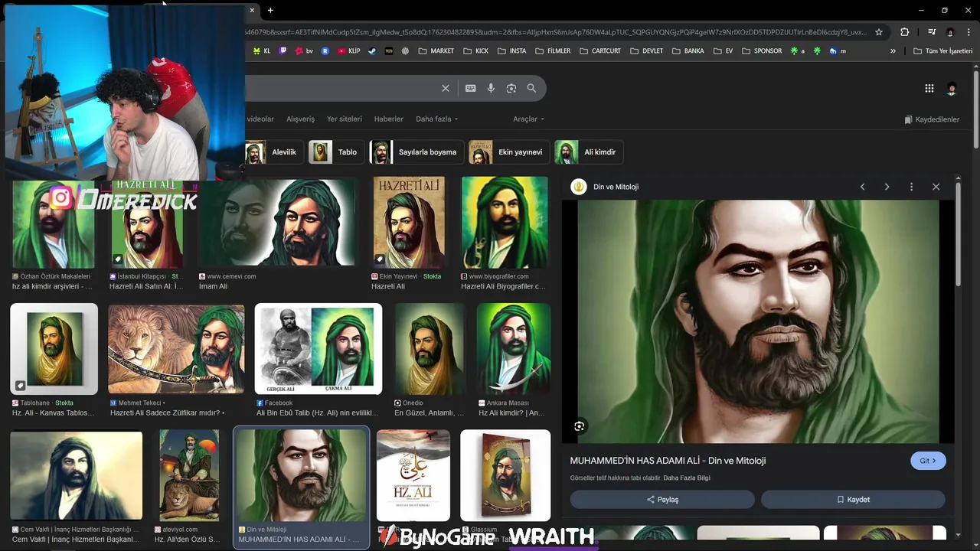Screen dimensions: 980x551
Task: Select the Ekin yayınevi filter chip
Action: point(509,152)
